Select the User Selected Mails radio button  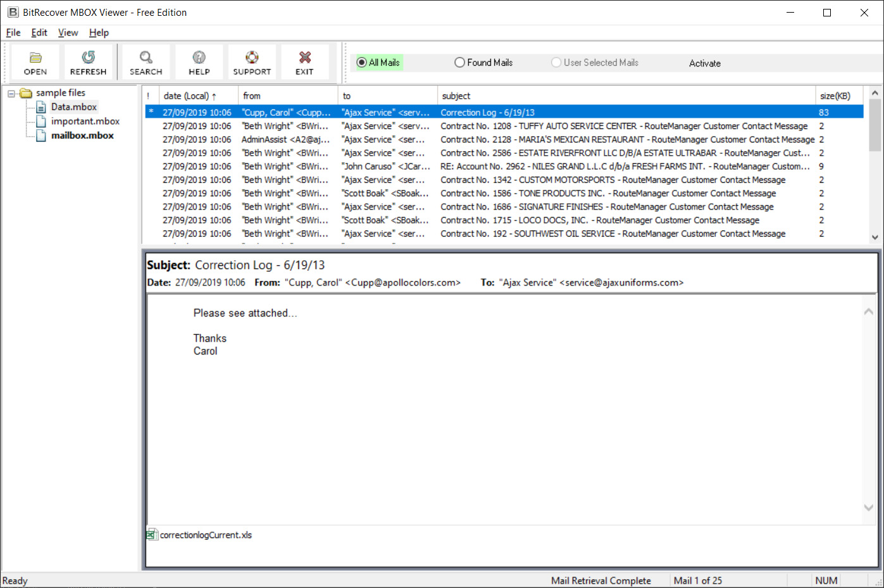[x=556, y=63]
